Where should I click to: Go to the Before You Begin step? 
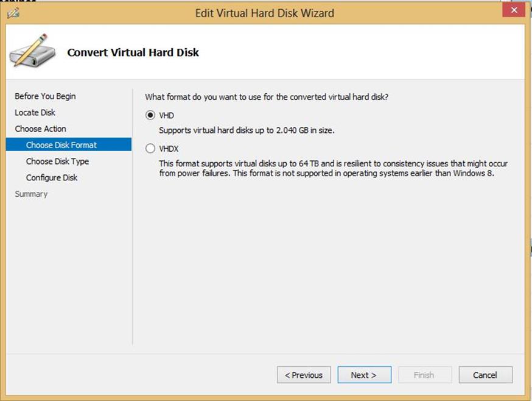(x=45, y=96)
